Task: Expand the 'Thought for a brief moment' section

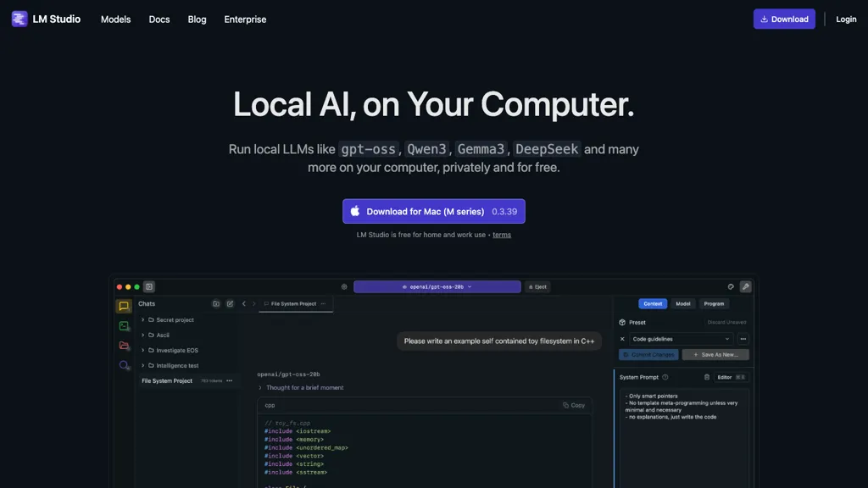Action: click(x=301, y=388)
